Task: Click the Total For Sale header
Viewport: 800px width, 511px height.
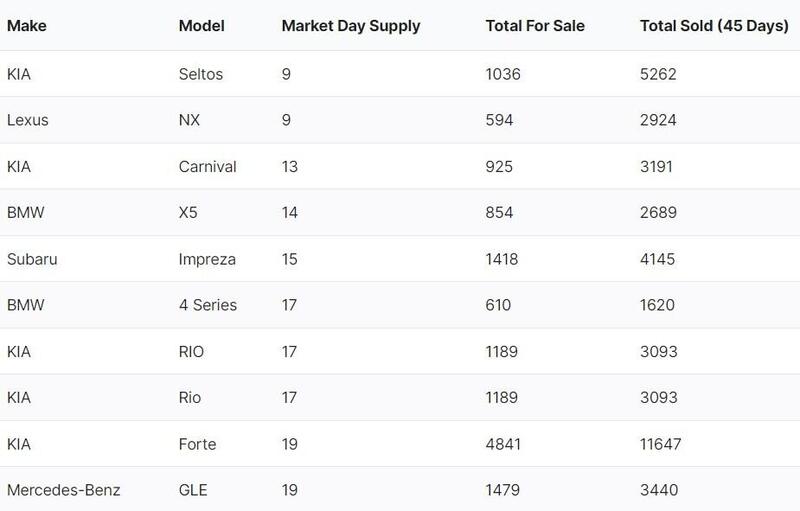Action: click(x=534, y=27)
